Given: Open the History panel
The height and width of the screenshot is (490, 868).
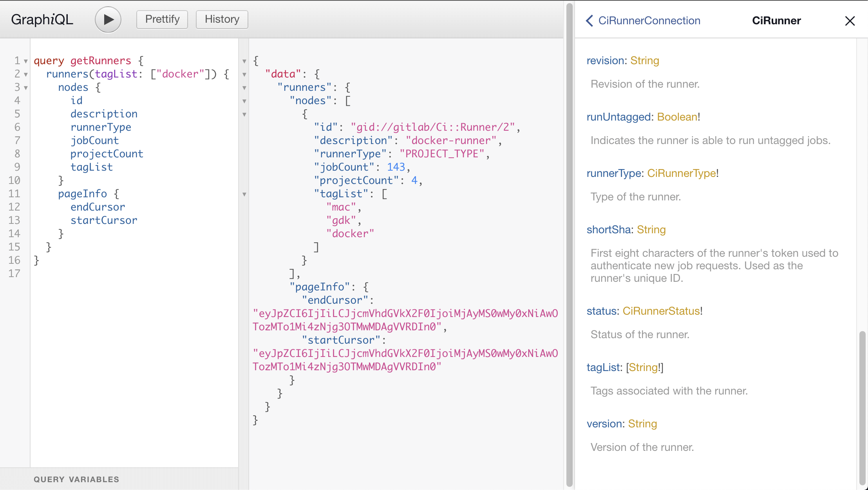Looking at the screenshot, I should pyautogui.click(x=222, y=19).
